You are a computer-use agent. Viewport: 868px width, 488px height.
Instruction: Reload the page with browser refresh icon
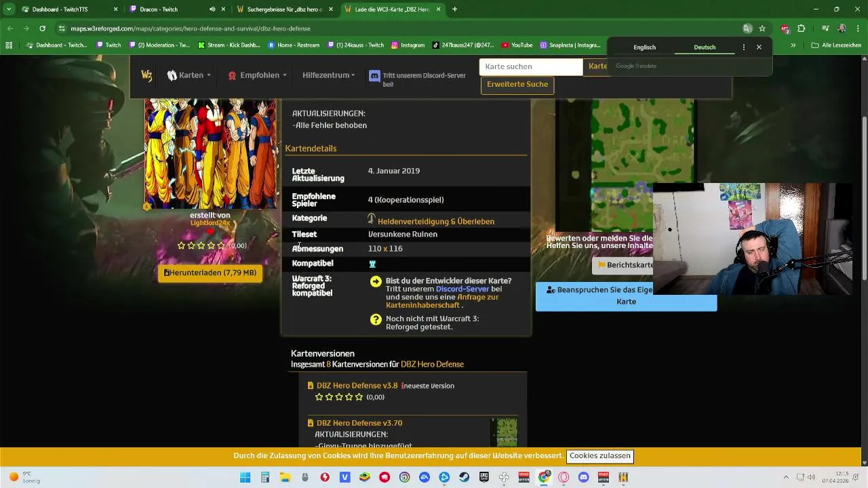click(42, 28)
